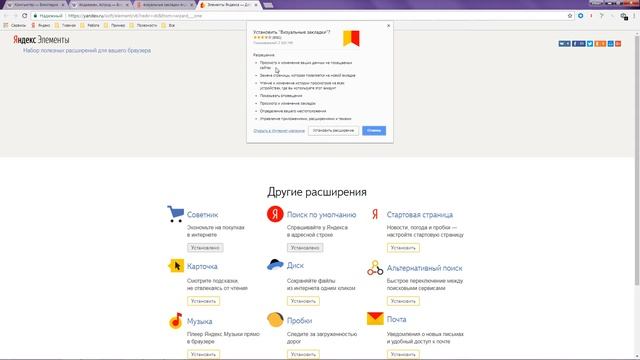The image size is (640, 360).
Task: Go back to the previous page
Action: 6,16
